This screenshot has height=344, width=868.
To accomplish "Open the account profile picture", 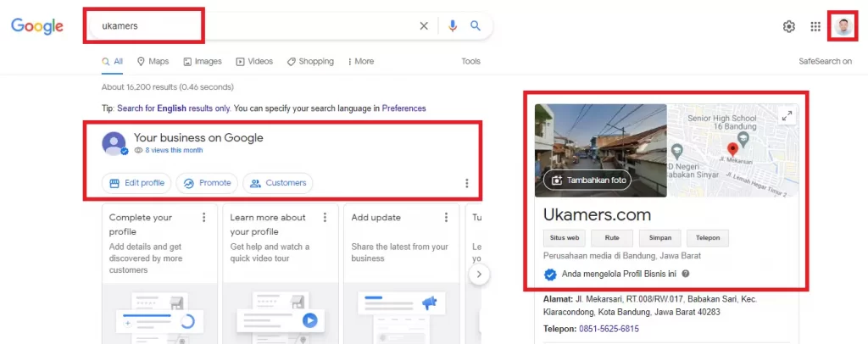I will pyautogui.click(x=843, y=26).
